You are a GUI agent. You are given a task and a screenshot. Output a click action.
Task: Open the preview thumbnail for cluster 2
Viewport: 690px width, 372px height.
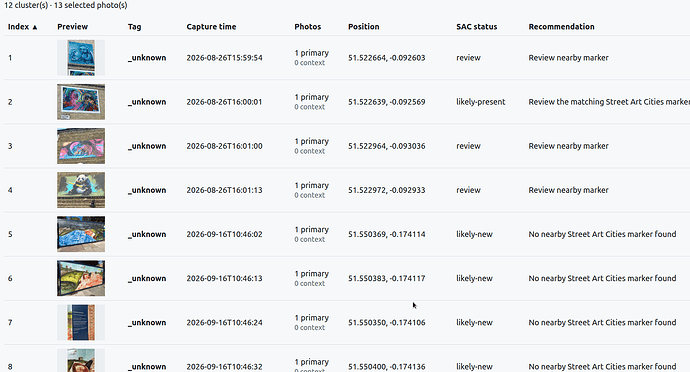(x=81, y=102)
